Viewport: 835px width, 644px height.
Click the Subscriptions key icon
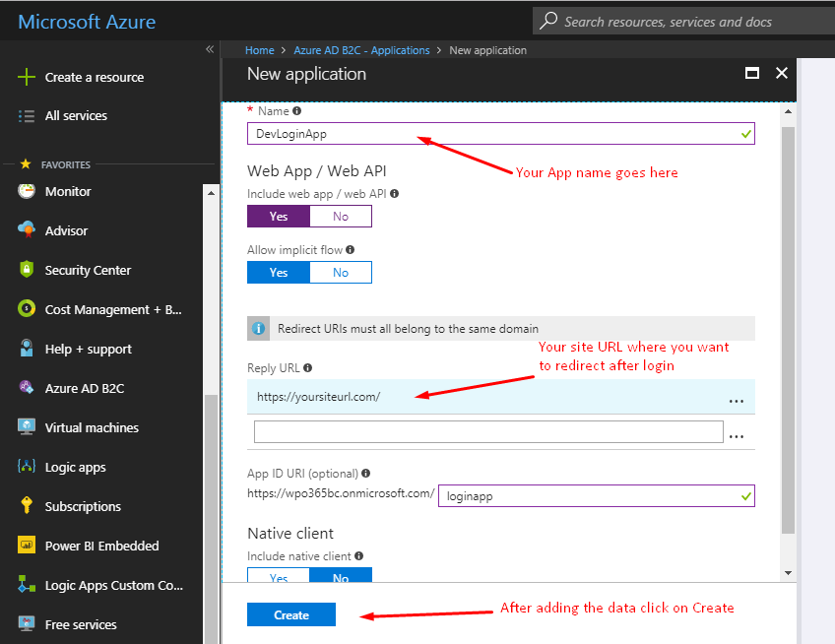point(26,505)
